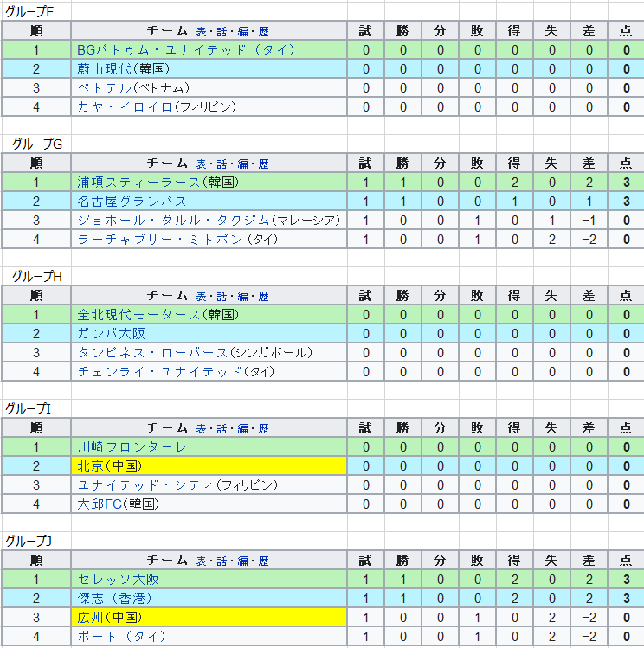Select 失 header in Group I table
Screen dimensions: 644x648
[552, 427]
